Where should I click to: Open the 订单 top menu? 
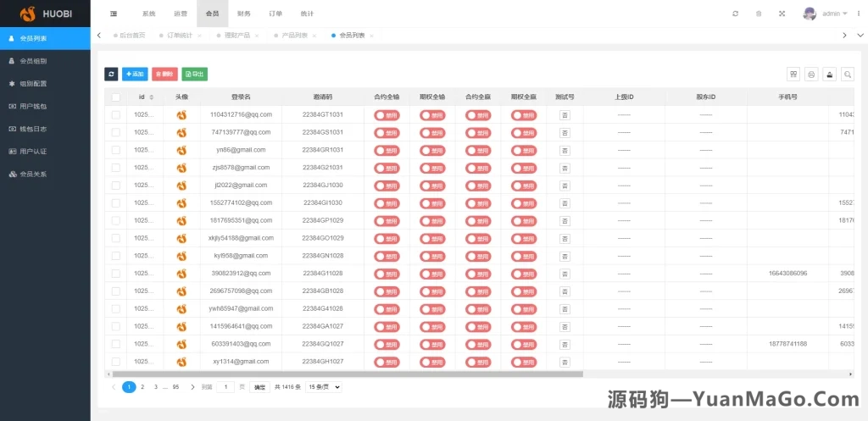275,14
